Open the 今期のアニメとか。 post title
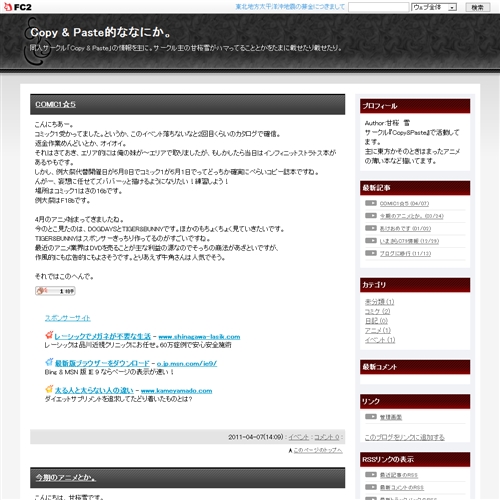Image resolution: width=500 pixels, height=500 pixels. 66,478
